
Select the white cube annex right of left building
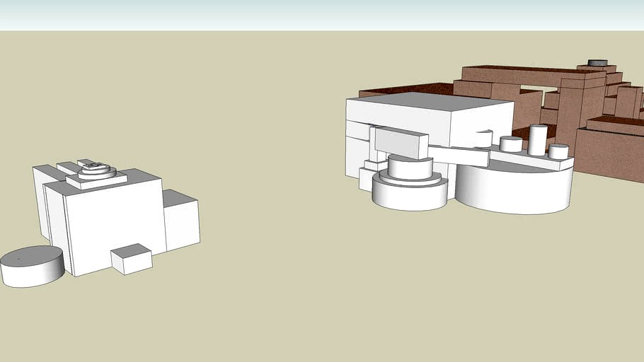(x=182, y=222)
